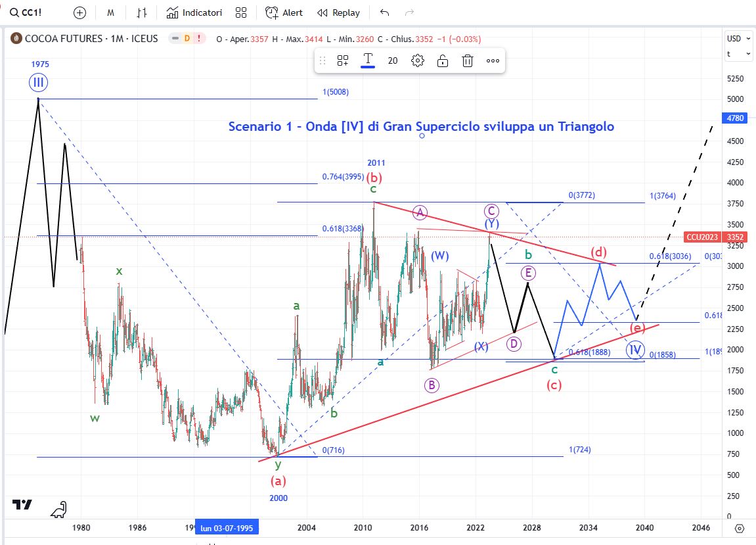The width and height of the screenshot is (756, 545).
Task: Open layout templates grid icon
Action: click(241, 12)
